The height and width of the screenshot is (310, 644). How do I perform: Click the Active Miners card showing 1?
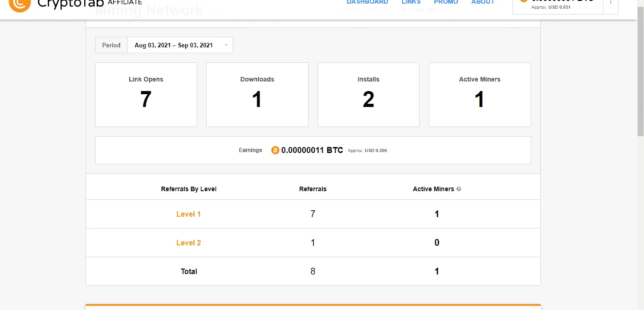point(480,95)
